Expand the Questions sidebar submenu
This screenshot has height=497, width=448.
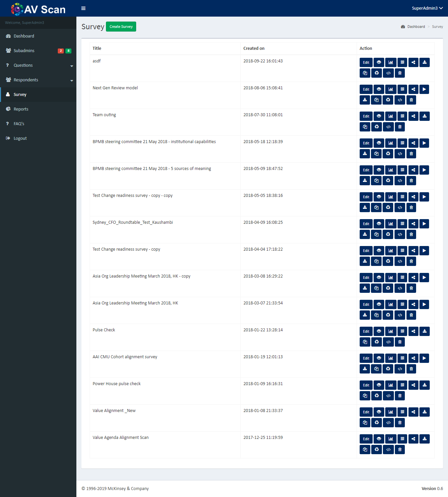(38, 65)
